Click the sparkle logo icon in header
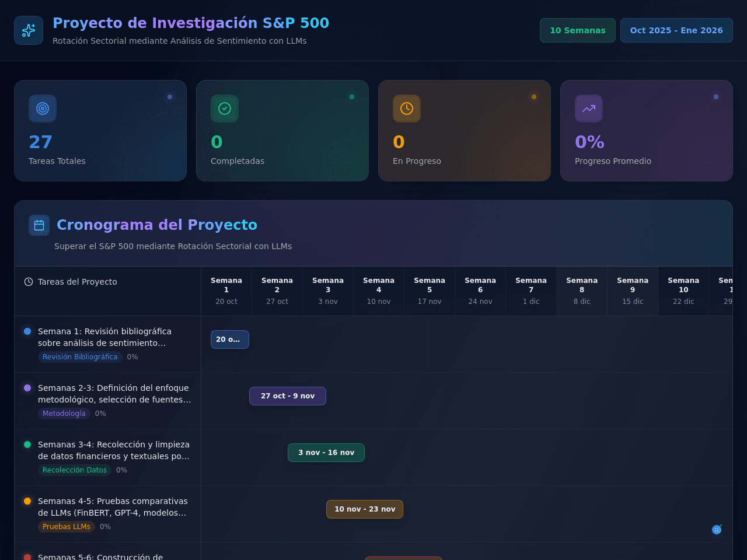 29,30
